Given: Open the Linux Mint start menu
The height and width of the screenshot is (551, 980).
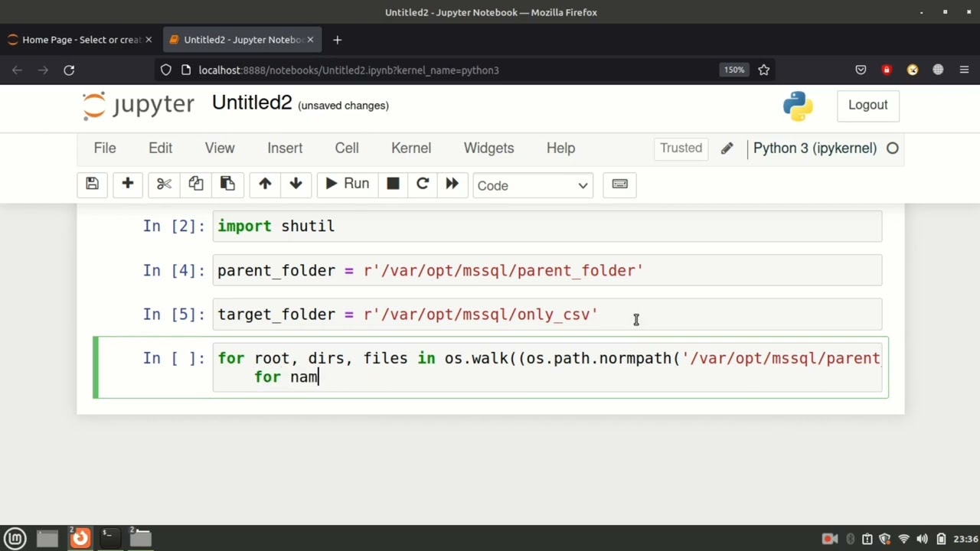Looking at the screenshot, I should point(15,538).
